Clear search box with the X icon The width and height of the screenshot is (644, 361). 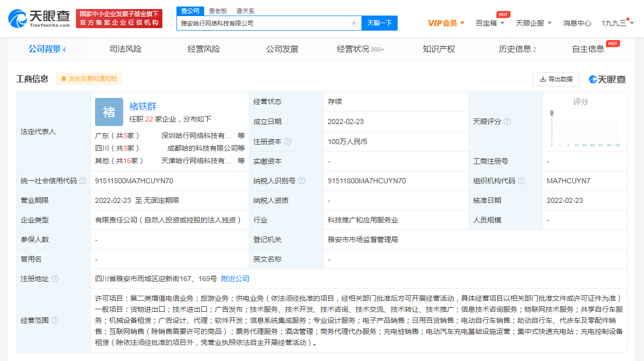tap(353, 23)
